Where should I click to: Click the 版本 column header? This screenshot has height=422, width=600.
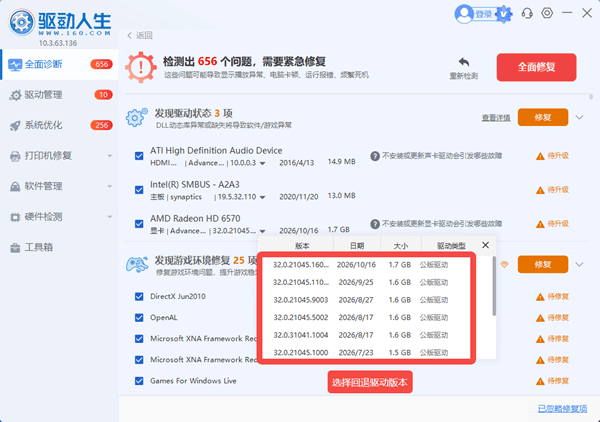pyautogui.click(x=302, y=246)
